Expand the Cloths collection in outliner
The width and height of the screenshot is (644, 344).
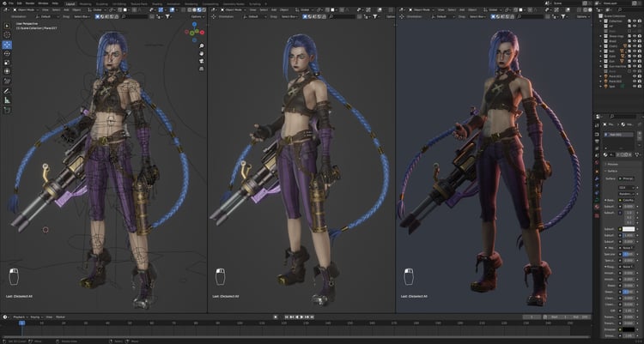click(x=600, y=46)
